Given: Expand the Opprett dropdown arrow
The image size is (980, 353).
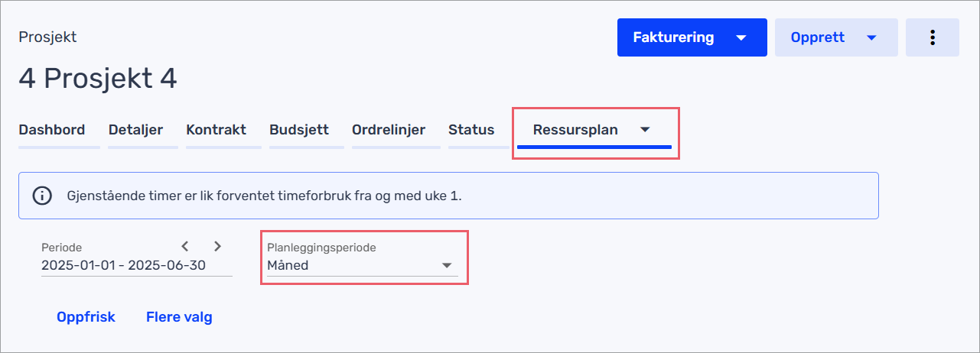Looking at the screenshot, I should (871, 37).
